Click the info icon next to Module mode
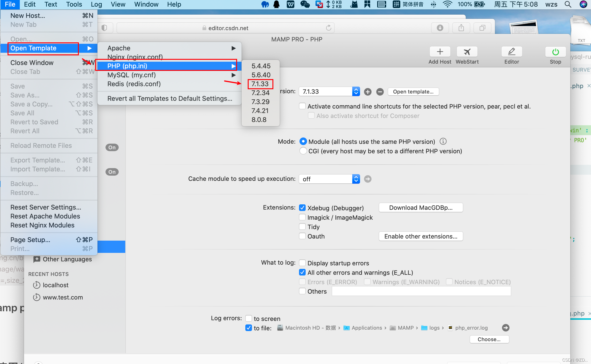 (443, 141)
